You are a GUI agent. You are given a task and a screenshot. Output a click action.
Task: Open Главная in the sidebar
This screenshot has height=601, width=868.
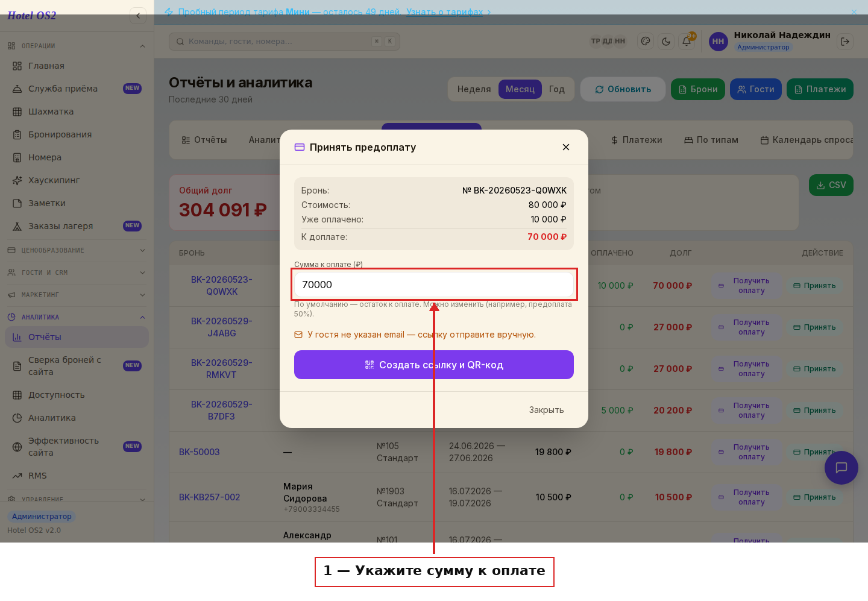point(77,66)
